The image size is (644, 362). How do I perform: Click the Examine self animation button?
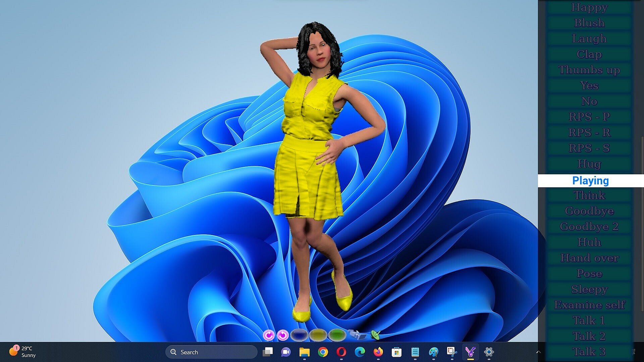(589, 305)
